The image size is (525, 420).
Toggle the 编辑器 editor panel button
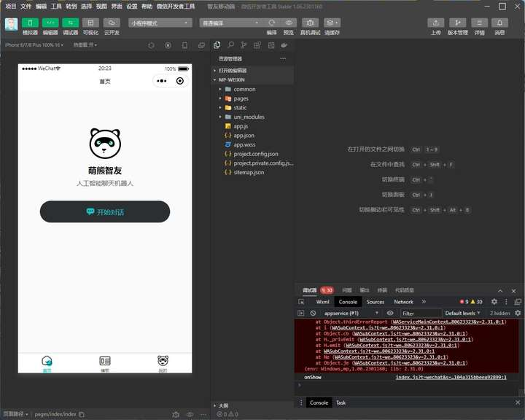(50, 23)
